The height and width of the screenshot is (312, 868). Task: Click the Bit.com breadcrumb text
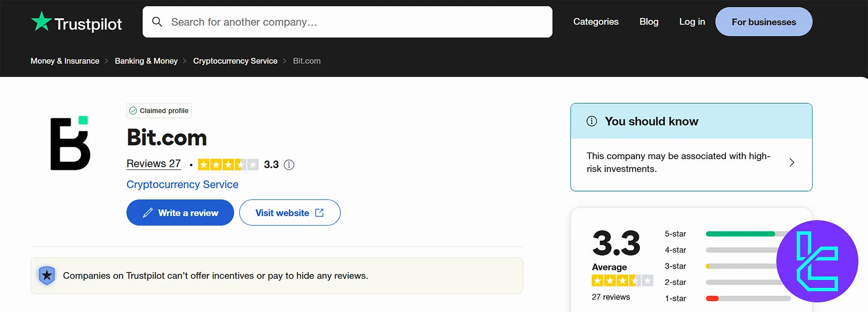tap(307, 61)
